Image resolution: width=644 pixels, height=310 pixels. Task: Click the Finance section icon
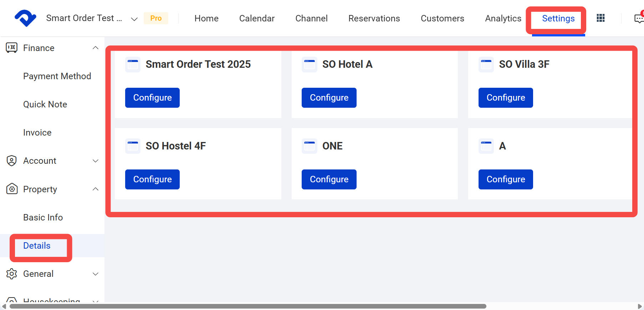(12, 48)
